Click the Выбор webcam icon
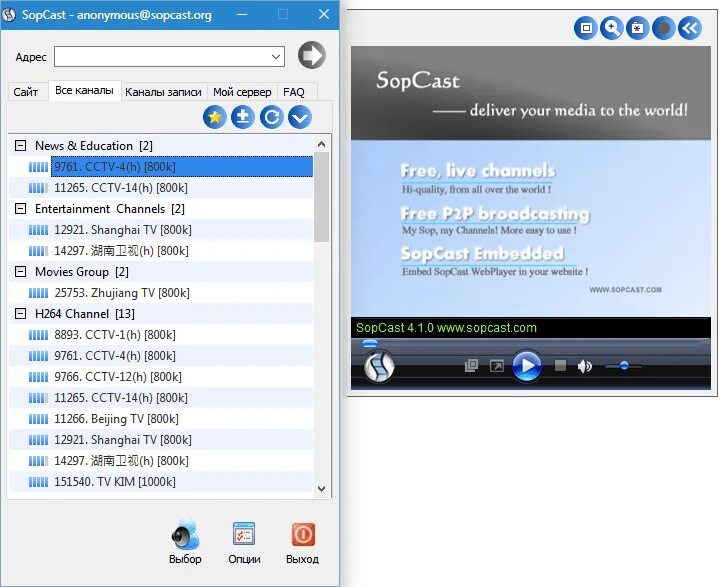The image size is (720, 587). 186,534
